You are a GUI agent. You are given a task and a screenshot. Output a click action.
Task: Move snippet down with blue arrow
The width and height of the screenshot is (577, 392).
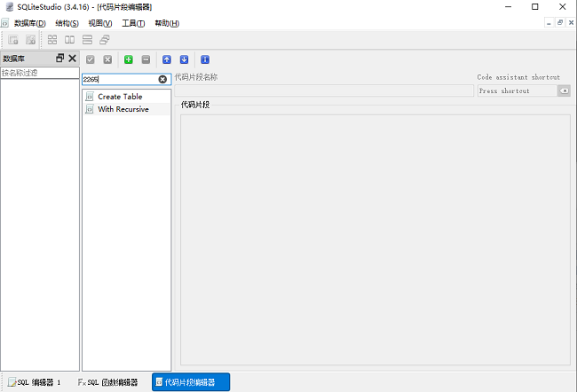point(184,59)
